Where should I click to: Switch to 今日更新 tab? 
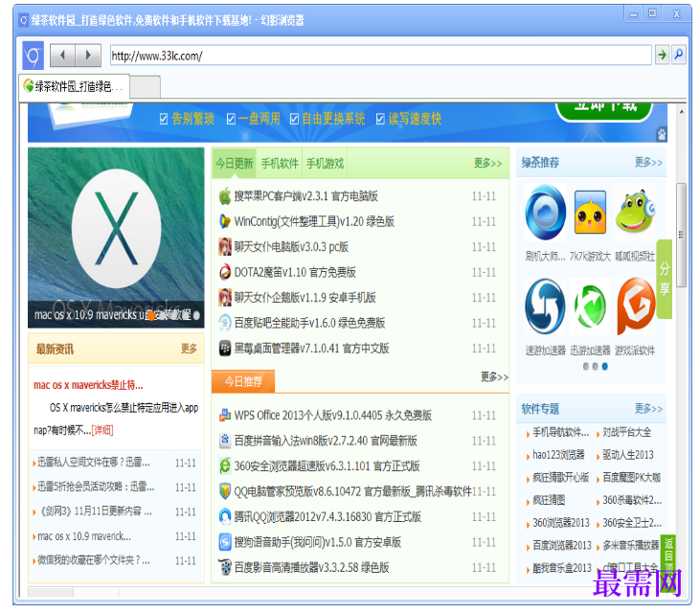(x=234, y=164)
